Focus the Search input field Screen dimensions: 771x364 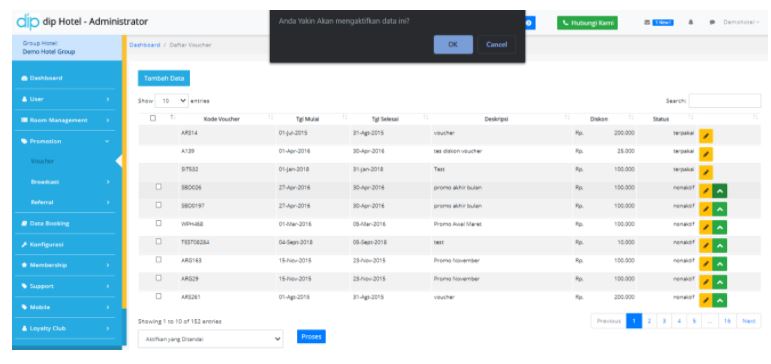pyautogui.click(x=724, y=101)
